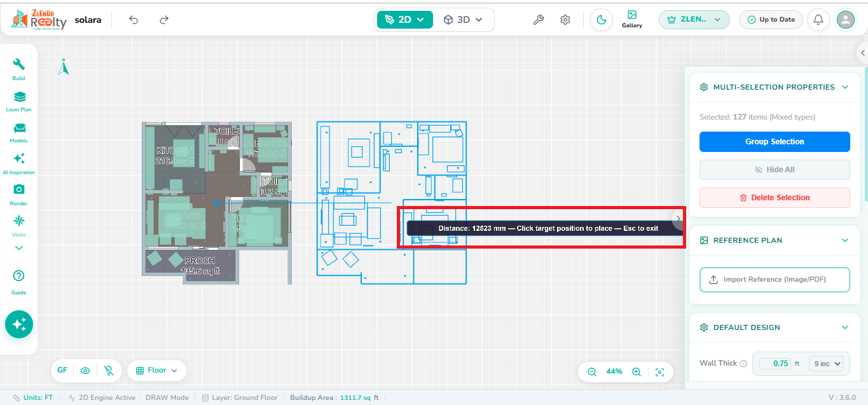The height and width of the screenshot is (405, 868).
Task: Switch to 2D view mode
Action: click(x=405, y=20)
